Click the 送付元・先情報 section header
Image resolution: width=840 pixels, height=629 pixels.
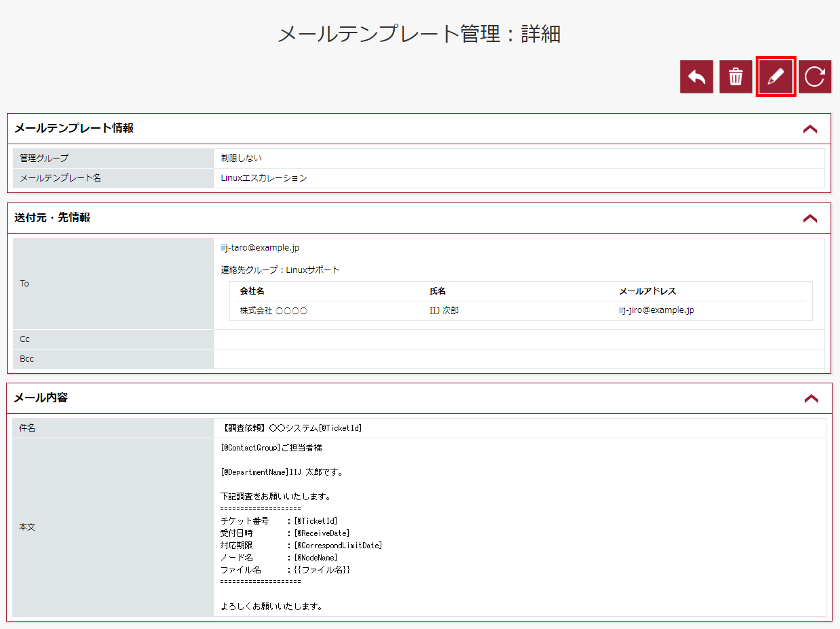(419, 218)
